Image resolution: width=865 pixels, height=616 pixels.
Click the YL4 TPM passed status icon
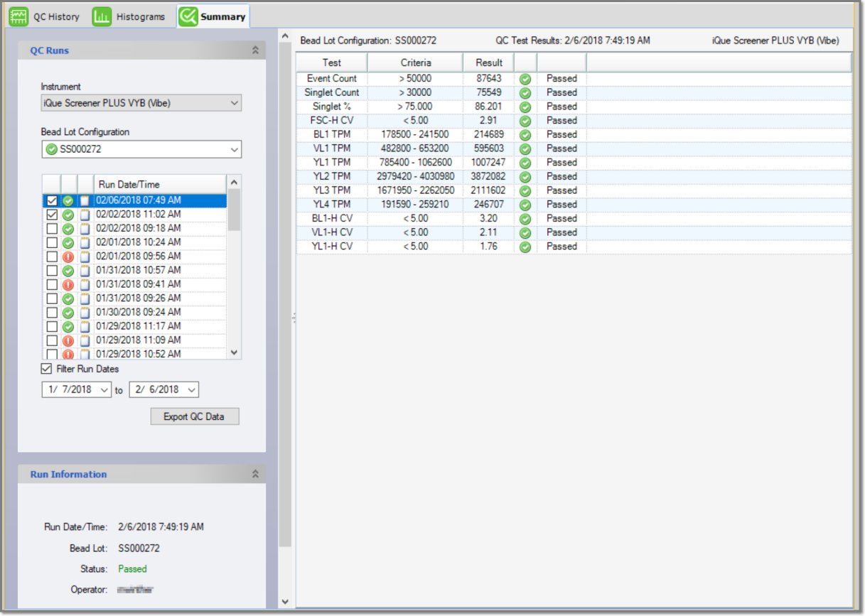click(525, 205)
